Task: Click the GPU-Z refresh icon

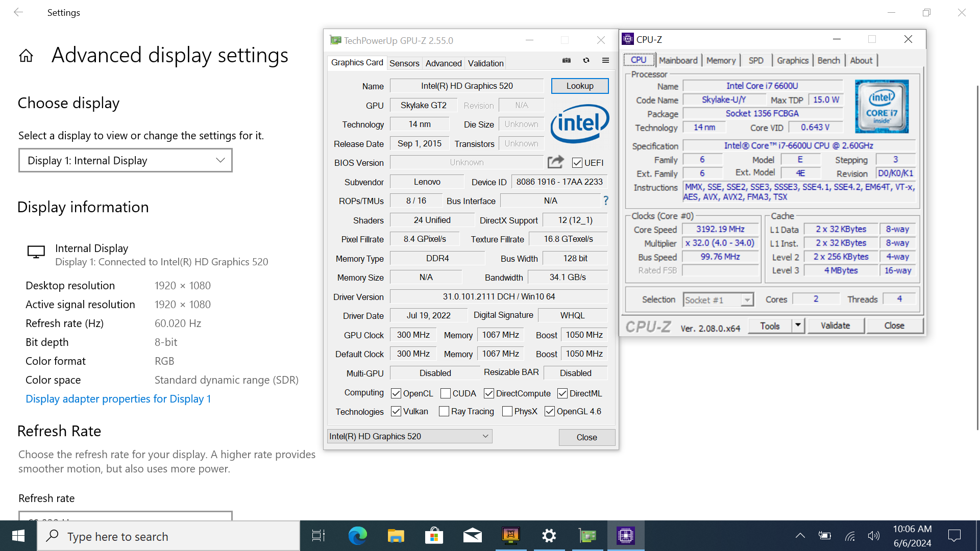Action: [586, 60]
